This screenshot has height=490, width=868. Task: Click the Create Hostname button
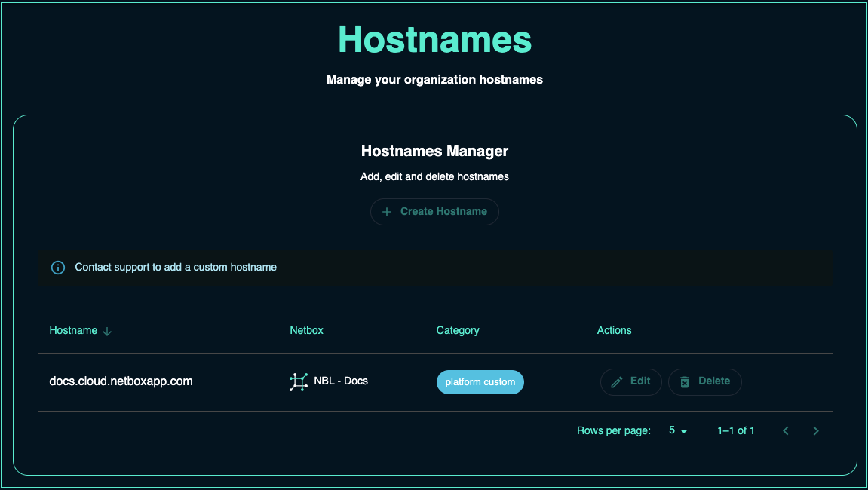(x=434, y=212)
